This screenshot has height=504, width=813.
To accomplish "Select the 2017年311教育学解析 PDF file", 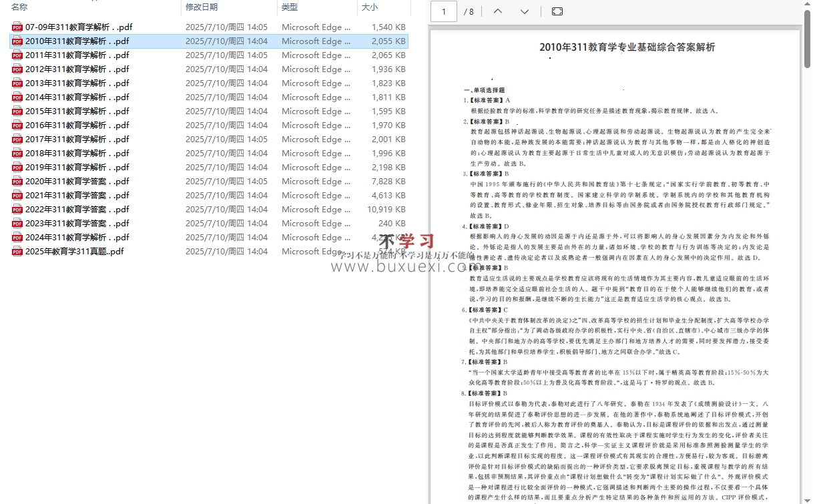I will 77,140.
